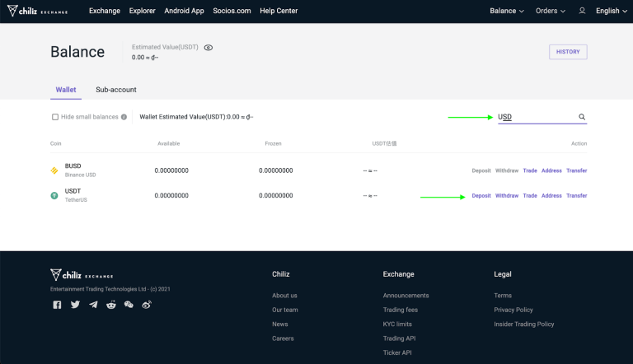
Task: Click Trade in the USDT row
Action: point(530,196)
